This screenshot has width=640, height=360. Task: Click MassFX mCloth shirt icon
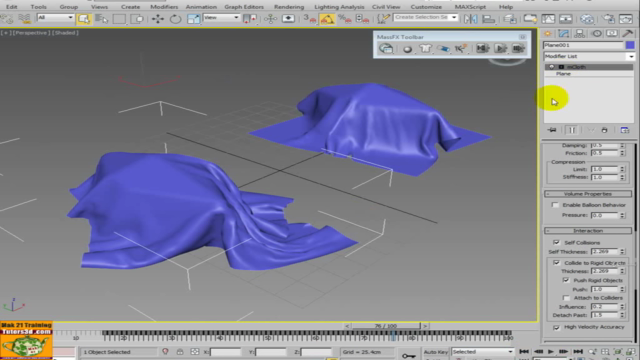pyautogui.click(x=425, y=49)
